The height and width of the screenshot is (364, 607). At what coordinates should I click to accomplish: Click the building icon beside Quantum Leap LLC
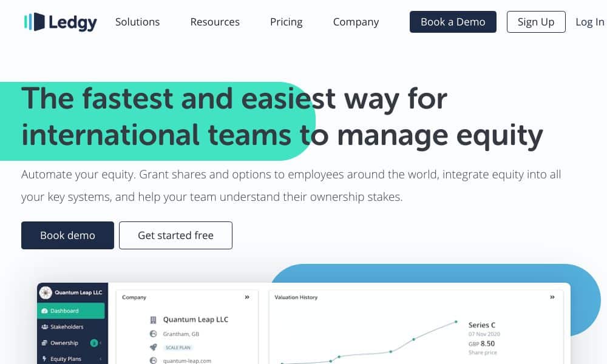click(x=154, y=320)
